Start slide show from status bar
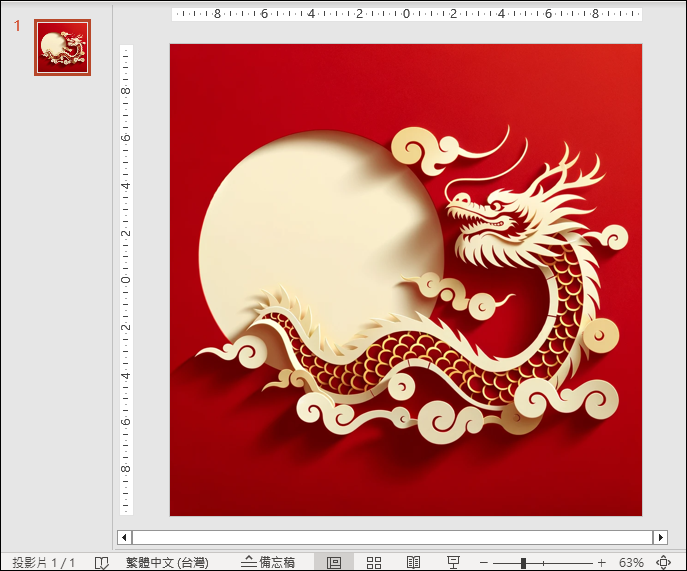The image size is (687, 571). click(x=453, y=562)
